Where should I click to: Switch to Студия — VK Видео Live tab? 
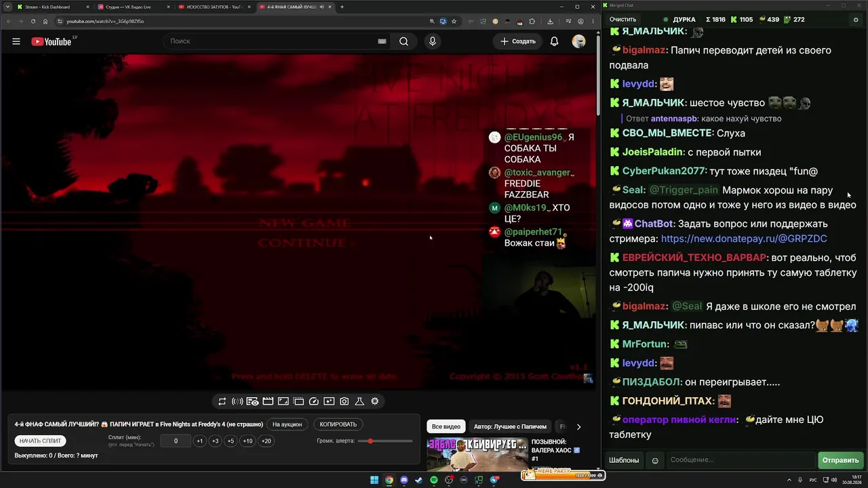coord(133,7)
